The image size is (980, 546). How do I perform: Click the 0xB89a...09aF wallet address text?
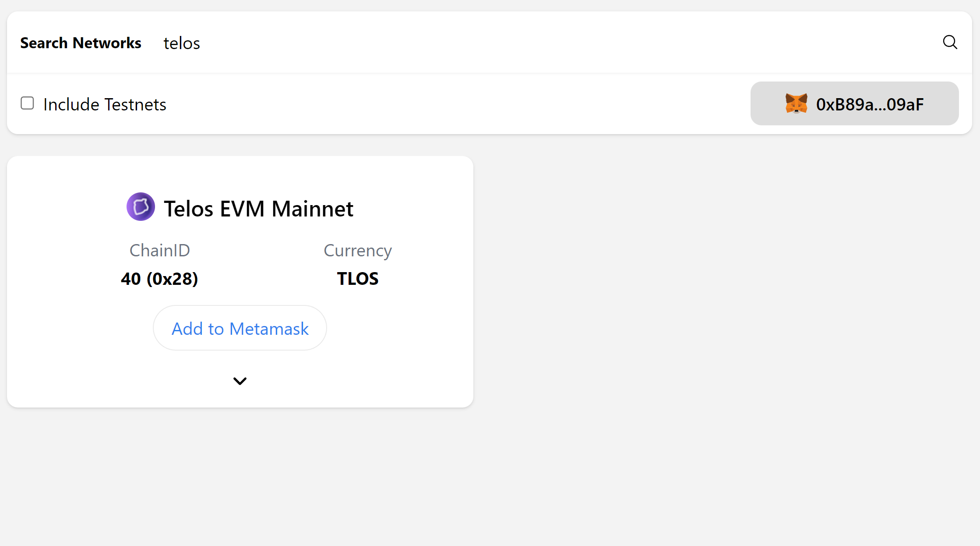point(870,104)
